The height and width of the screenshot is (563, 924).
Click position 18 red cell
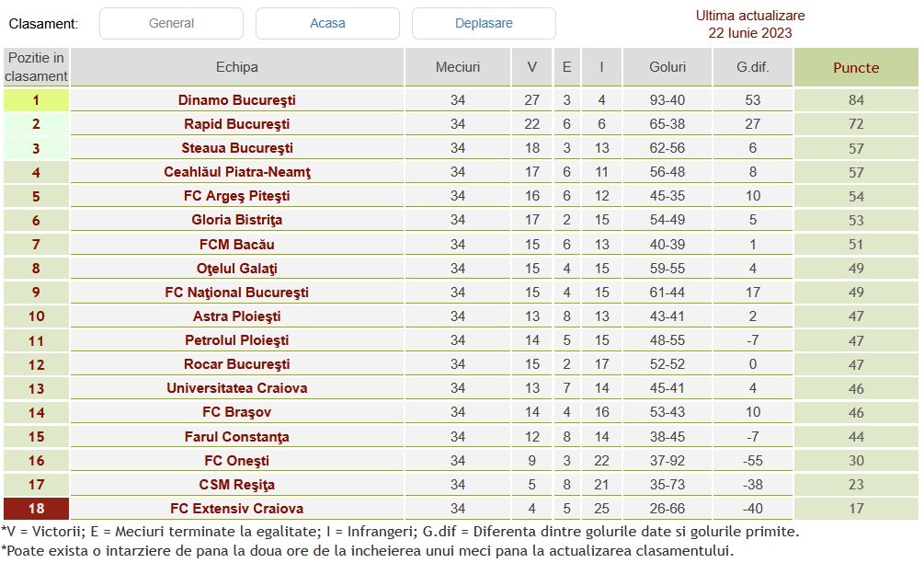click(36, 509)
